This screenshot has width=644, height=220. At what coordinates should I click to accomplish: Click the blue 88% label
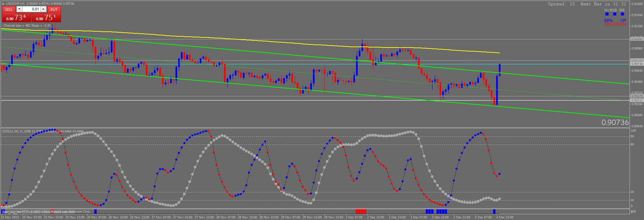pos(608,21)
